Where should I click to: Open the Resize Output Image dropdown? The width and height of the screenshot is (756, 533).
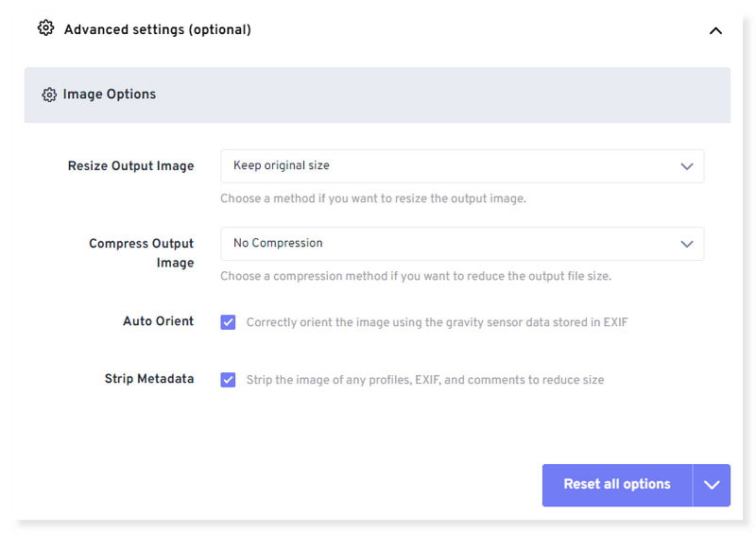[461, 165]
